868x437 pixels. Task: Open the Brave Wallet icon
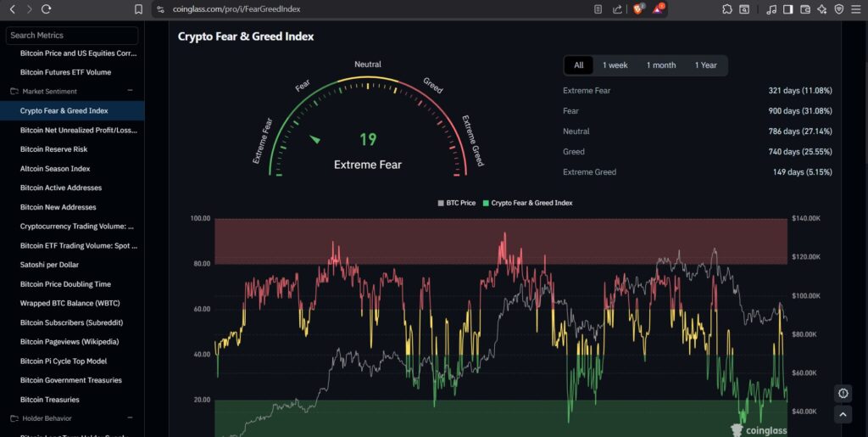click(804, 9)
